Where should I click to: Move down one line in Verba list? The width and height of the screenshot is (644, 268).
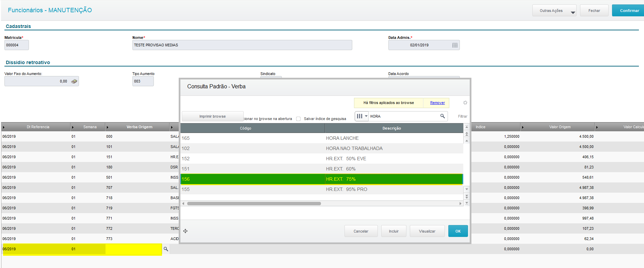[467, 189]
